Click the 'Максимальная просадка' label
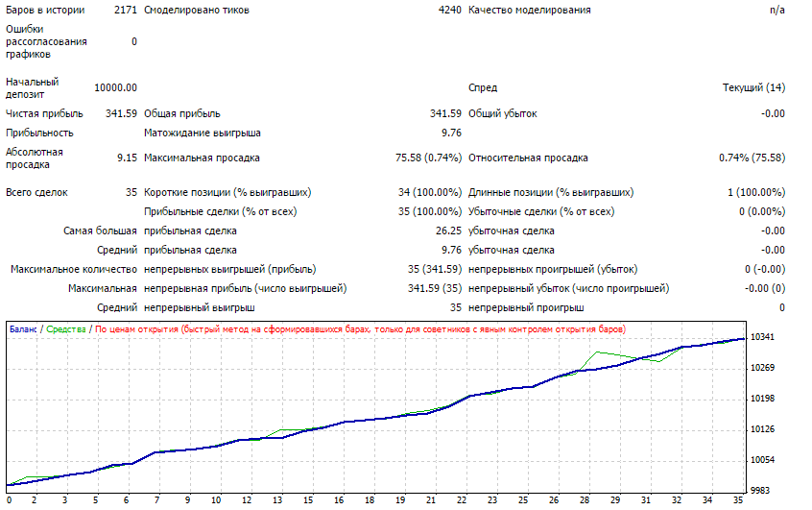Image resolution: width=812 pixels, height=510 pixels. click(x=202, y=158)
